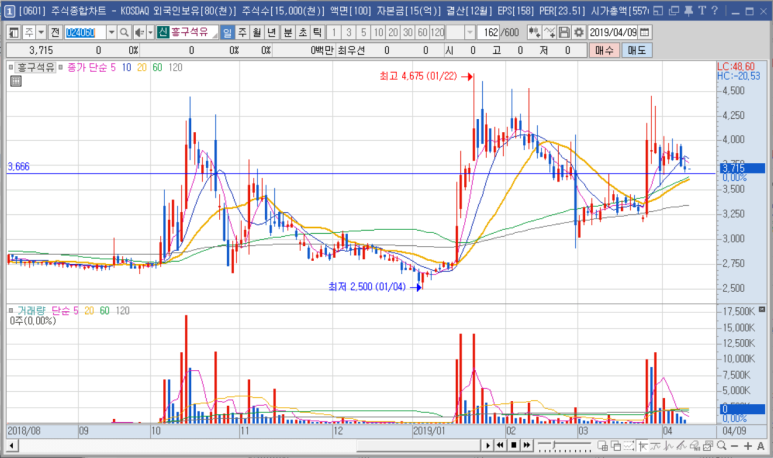Click the chart zoom magnifier icon at bottom
Viewport: 773px width, 458px height.
point(722,446)
